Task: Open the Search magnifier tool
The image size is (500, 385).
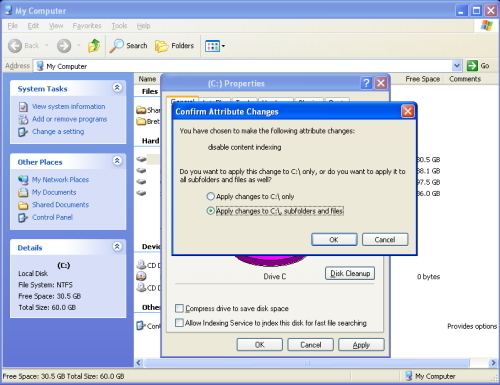Action: pos(129,46)
